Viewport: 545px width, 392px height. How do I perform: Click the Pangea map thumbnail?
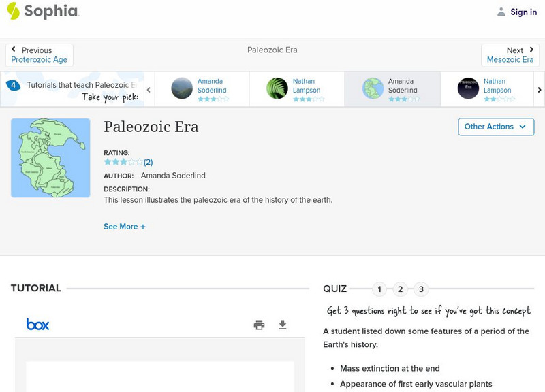pos(50,157)
